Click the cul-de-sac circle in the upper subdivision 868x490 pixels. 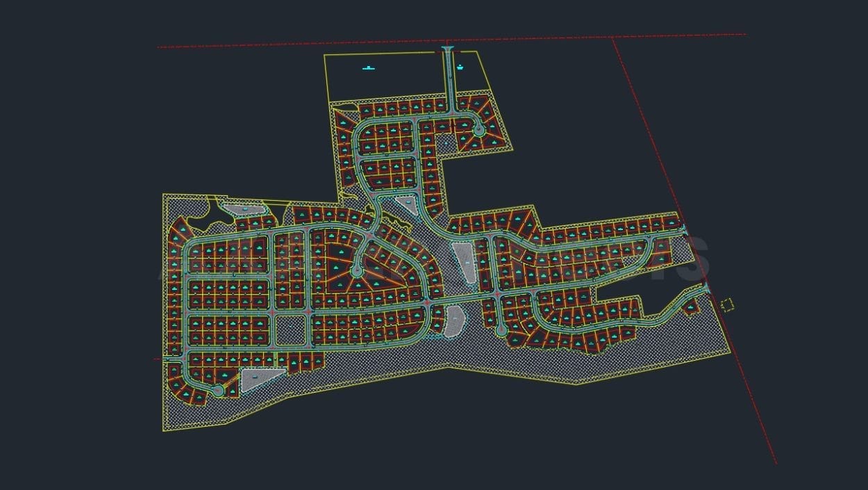pos(479,129)
